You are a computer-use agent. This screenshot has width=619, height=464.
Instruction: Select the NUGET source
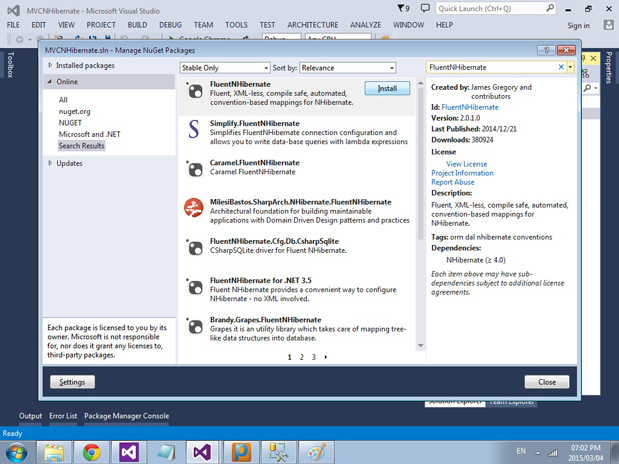[x=70, y=123]
